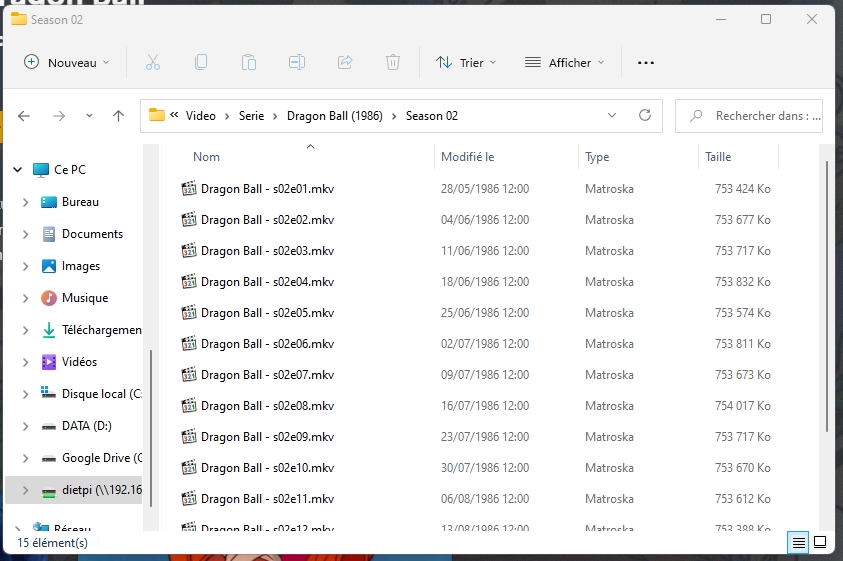Click the file list vertical scrollbar
Viewport: 843px width, 561px height.
click(827, 295)
